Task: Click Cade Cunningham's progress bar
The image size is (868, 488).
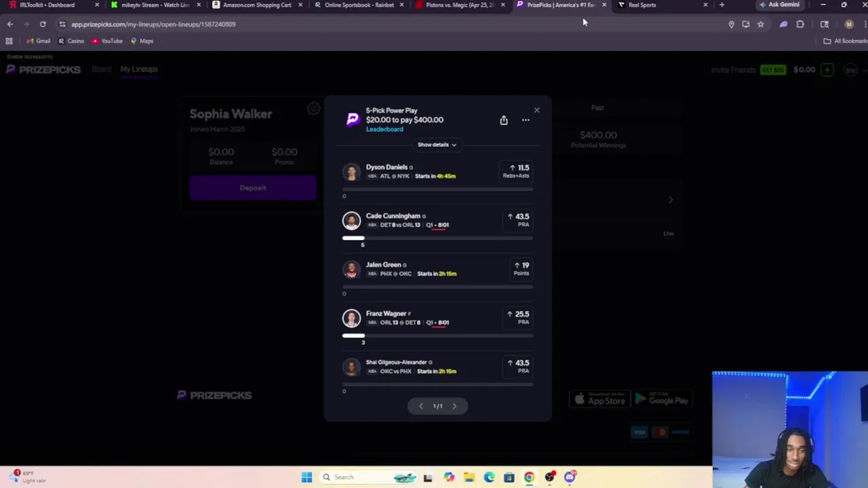Action: 437,238
